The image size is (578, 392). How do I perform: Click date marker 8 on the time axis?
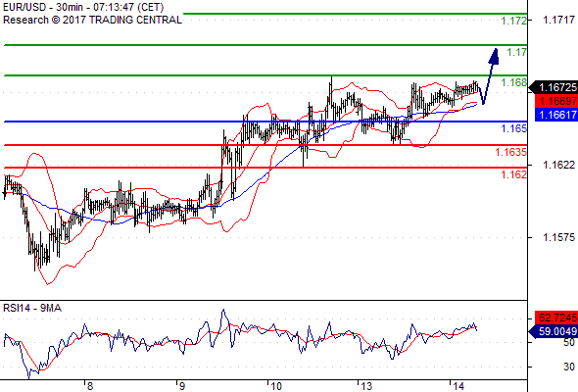point(90,386)
